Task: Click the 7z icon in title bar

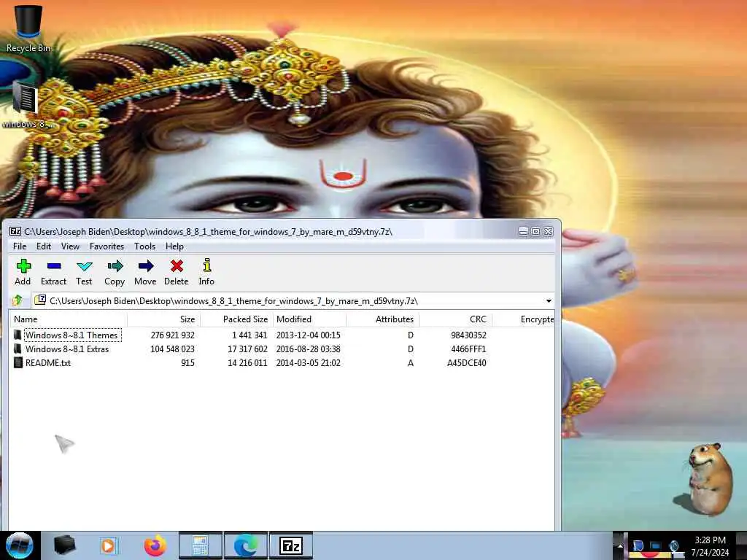Action: tap(15, 231)
